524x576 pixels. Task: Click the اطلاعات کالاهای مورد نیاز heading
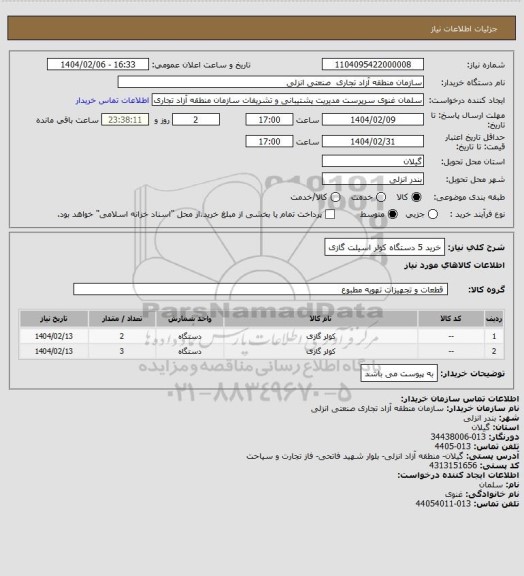(x=455, y=265)
